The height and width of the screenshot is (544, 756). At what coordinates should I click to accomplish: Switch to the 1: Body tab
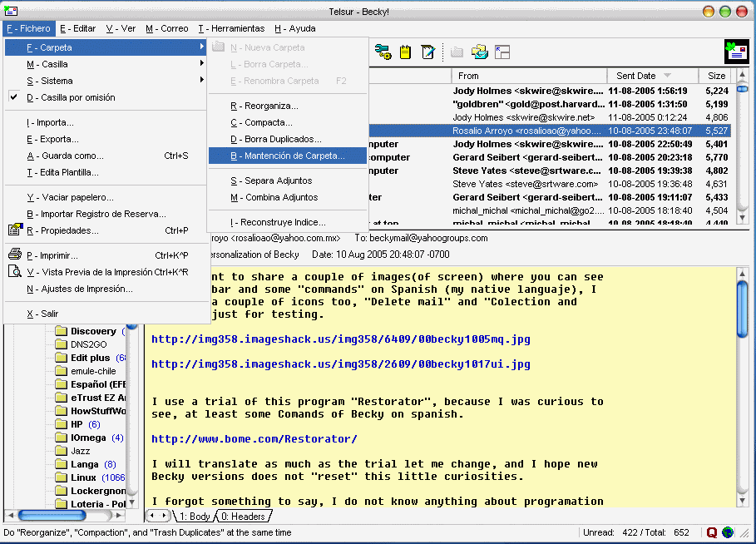click(195, 516)
